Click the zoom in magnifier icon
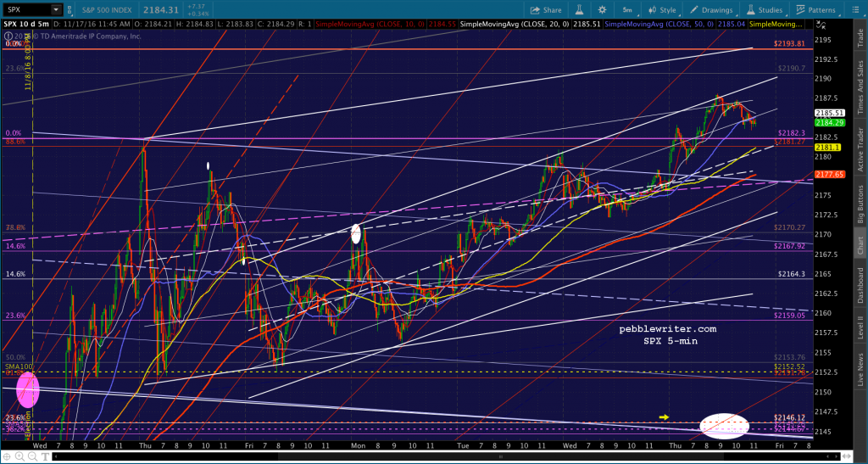Viewport: 868px width, 464px height. click(19, 457)
